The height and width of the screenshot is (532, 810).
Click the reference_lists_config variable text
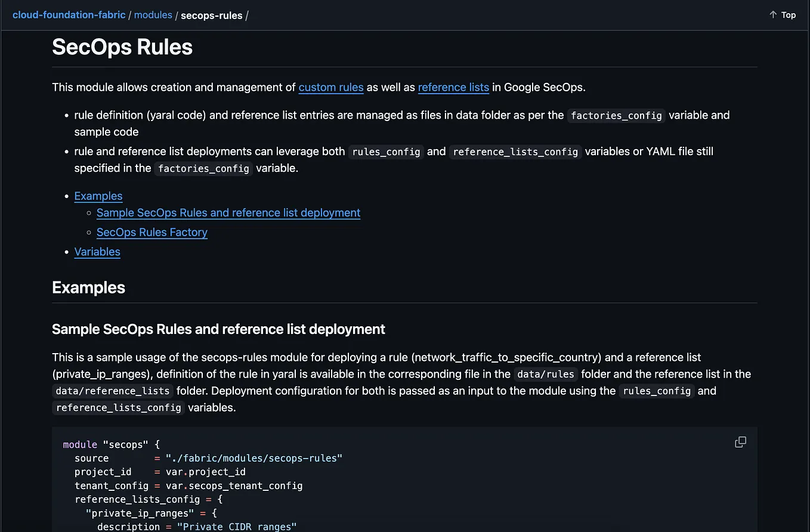tap(515, 151)
